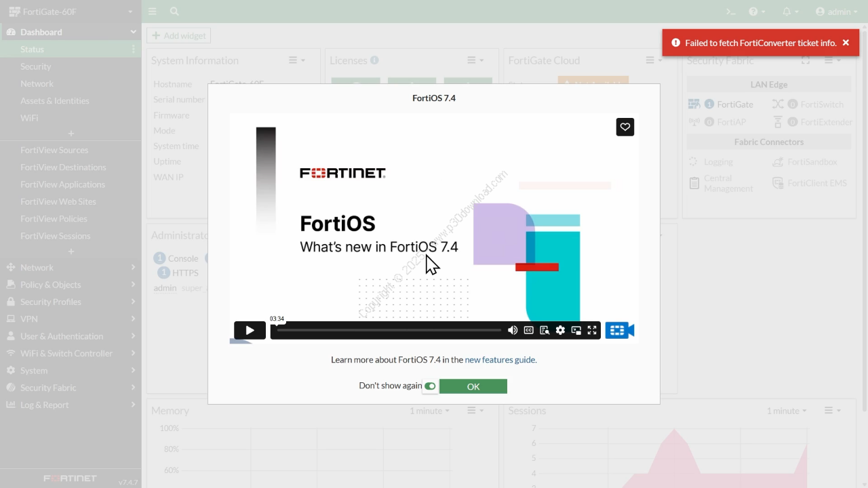Screen dimensions: 868x488
Task: Click FortiExtender in LAN Edge
Action: 812,122
